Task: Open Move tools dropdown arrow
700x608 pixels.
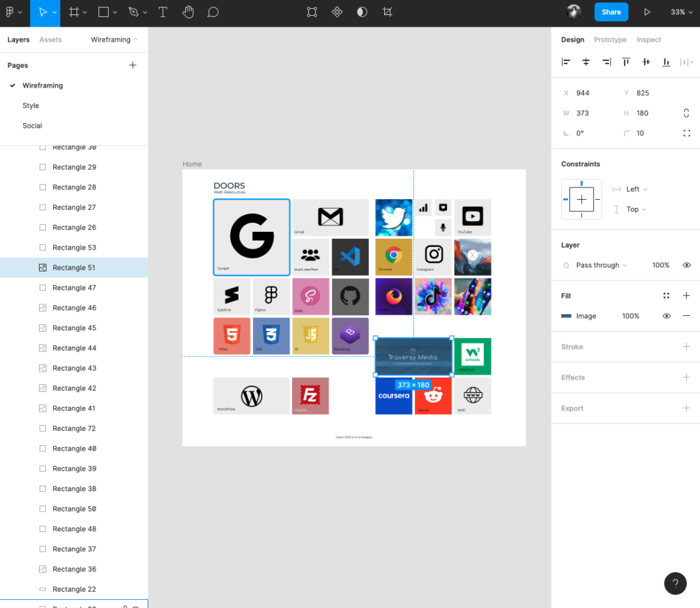Action: click(x=55, y=12)
